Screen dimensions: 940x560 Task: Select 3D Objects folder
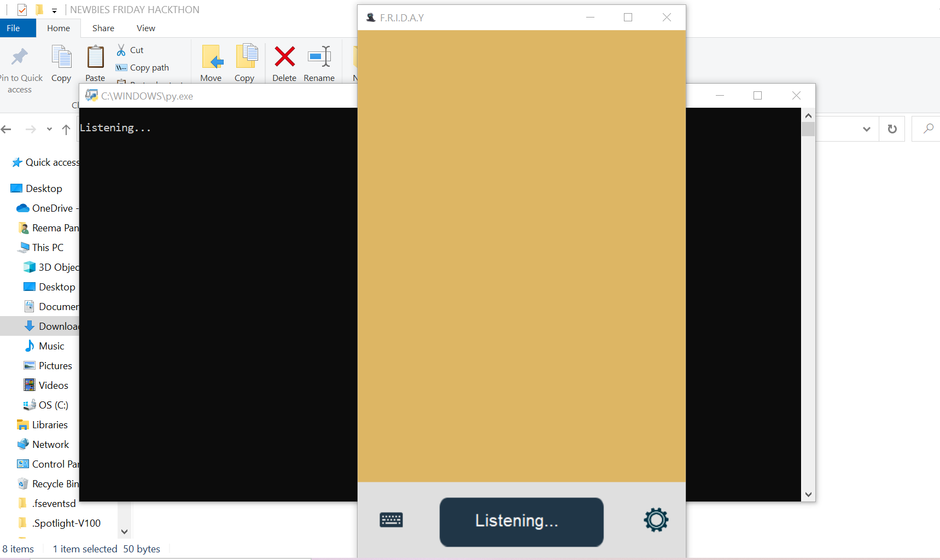point(51,267)
